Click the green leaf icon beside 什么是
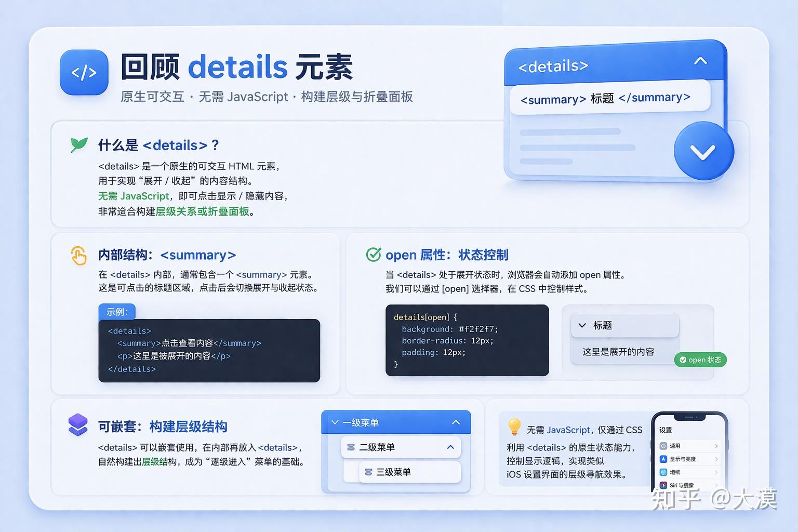 coord(78,144)
